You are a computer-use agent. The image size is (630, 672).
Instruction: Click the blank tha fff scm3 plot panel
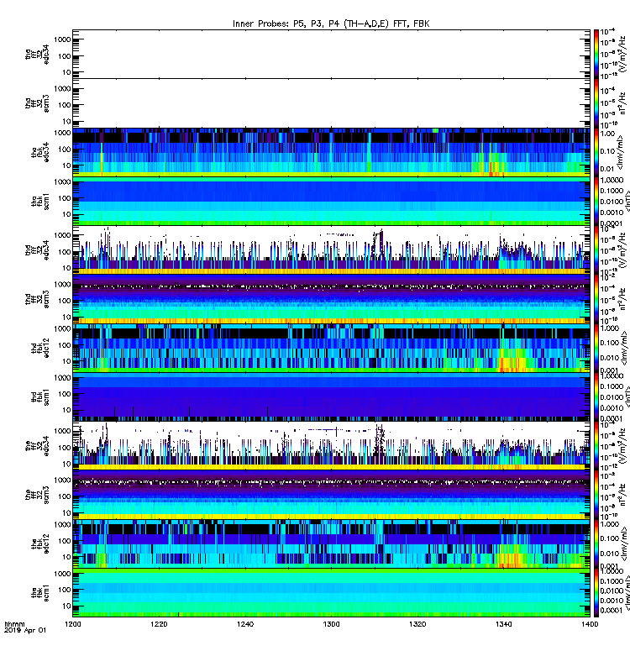[331, 102]
